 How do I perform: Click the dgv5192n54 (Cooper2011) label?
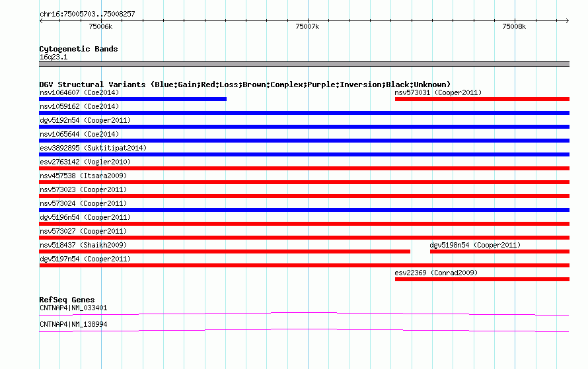point(85,120)
